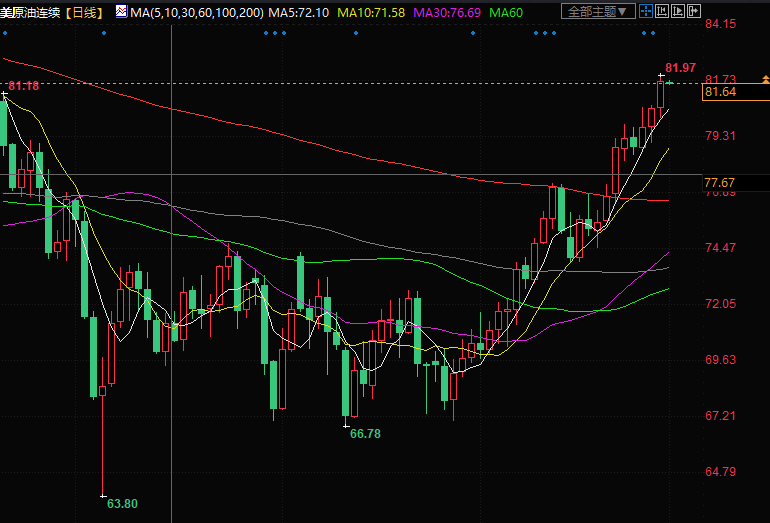Click the orange double-arrow beside the price axis
Screen dimensions: 770x523
765,79
